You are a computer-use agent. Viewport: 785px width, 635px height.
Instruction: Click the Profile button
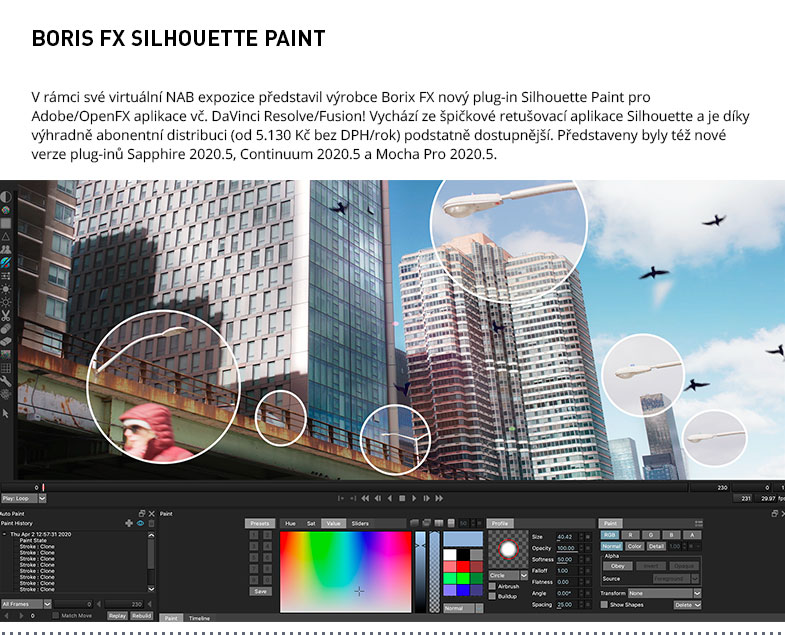(x=500, y=523)
